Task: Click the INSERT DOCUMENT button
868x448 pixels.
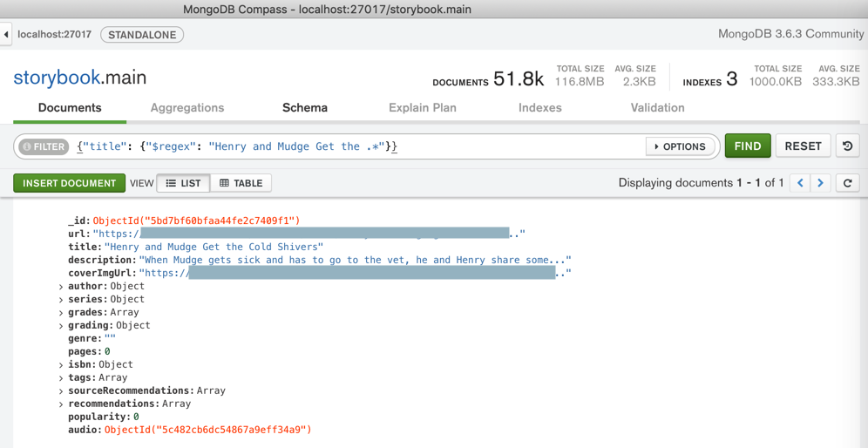Action: pos(69,183)
